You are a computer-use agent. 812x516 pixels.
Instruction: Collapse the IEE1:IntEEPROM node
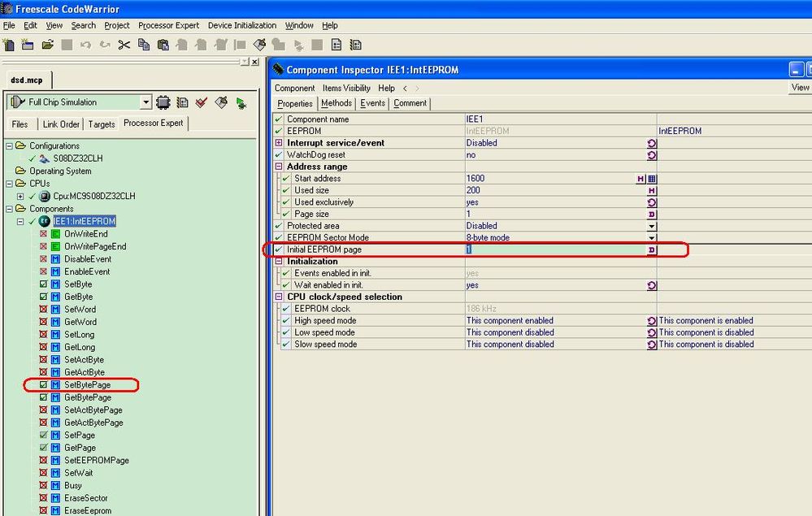pos(20,222)
